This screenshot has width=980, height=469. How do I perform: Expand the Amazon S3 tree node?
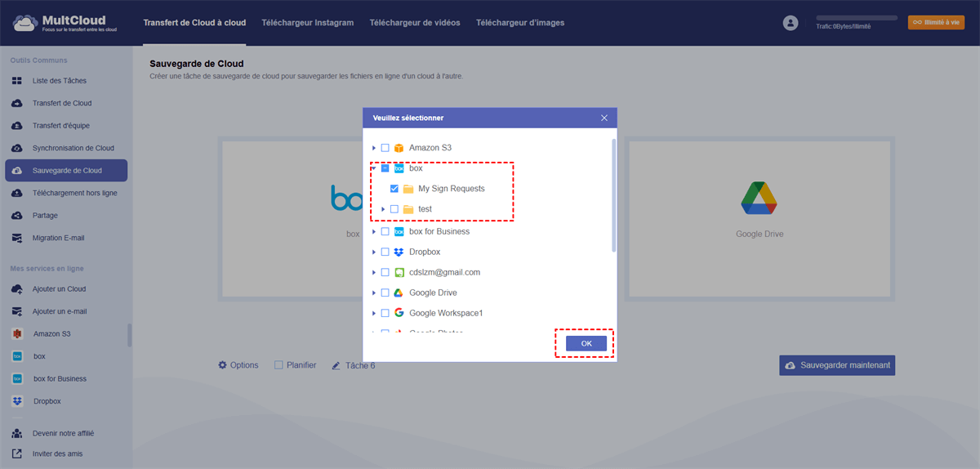pyautogui.click(x=374, y=148)
